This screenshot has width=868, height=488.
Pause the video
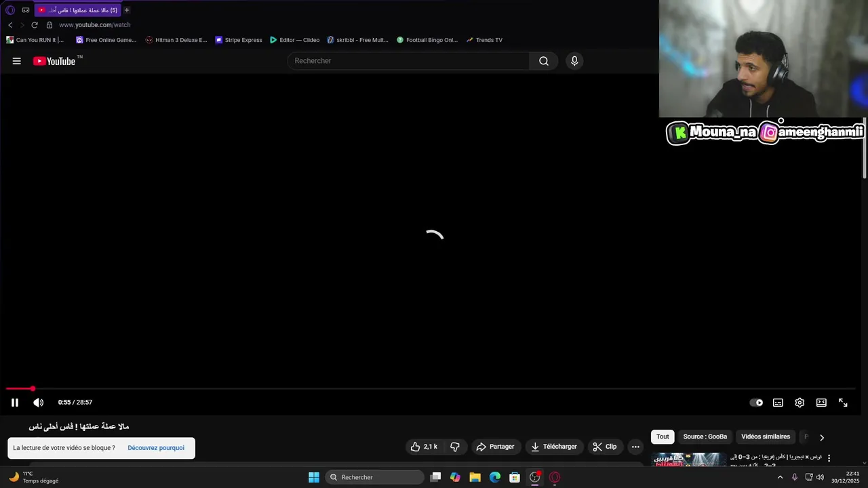[x=15, y=403]
